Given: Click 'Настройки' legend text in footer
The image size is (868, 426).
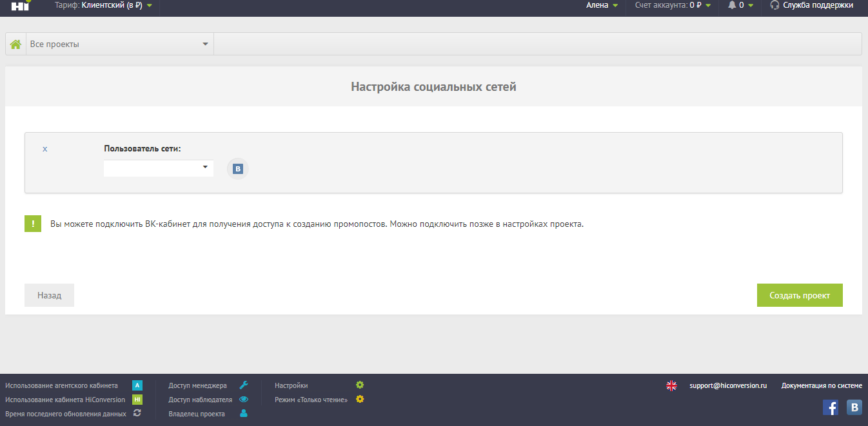Looking at the screenshot, I should (291, 385).
